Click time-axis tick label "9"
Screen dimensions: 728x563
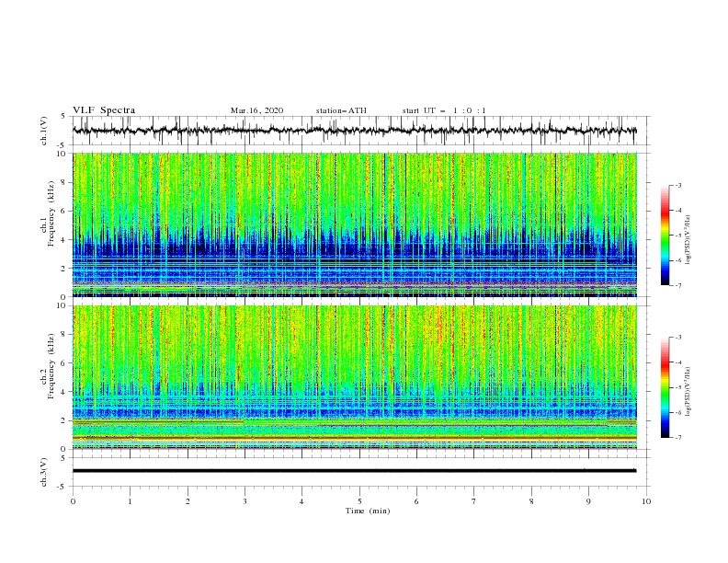coord(588,501)
